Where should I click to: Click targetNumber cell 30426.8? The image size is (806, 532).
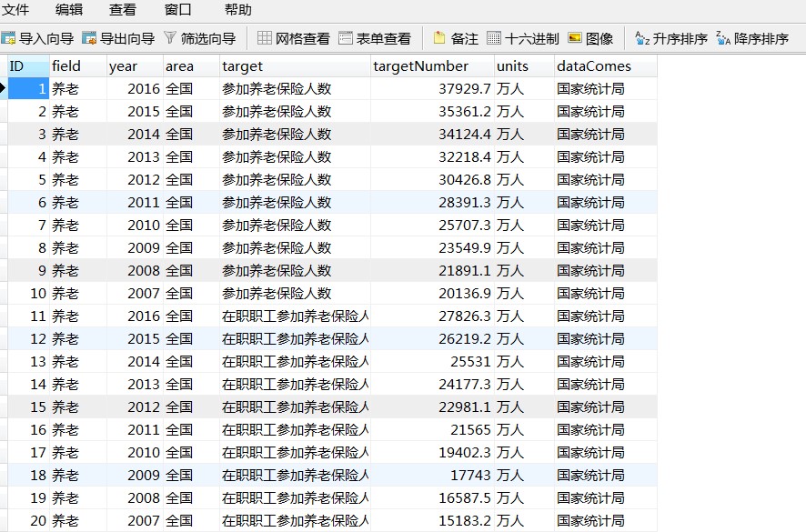point(432,179)
